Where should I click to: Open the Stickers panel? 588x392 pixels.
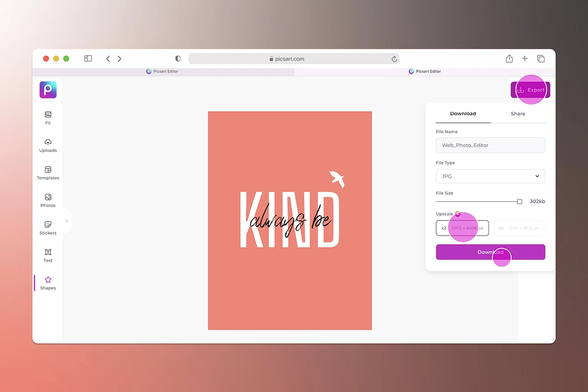(48, 227)
